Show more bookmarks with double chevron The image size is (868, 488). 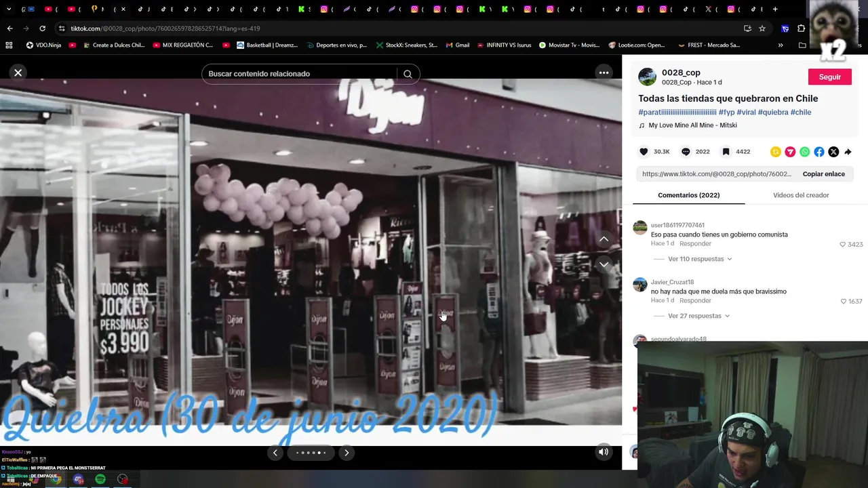pos(781,45)
